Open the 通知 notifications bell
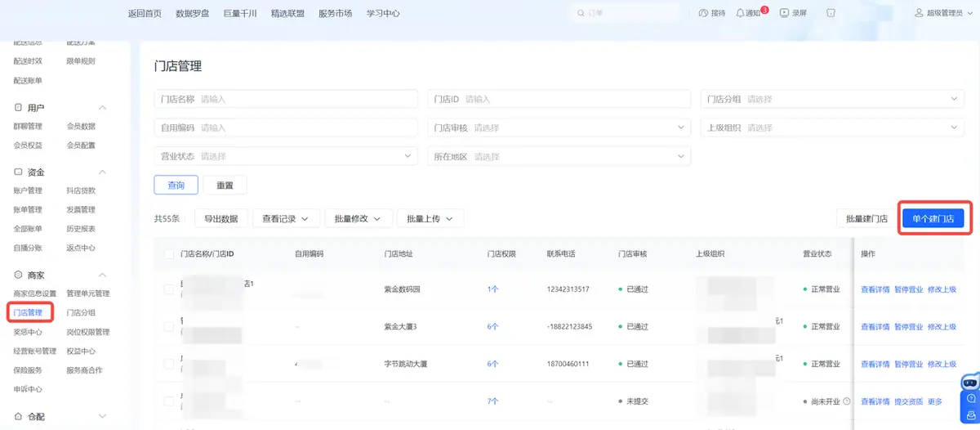This screenshot has height=430, width=980. 740,13
